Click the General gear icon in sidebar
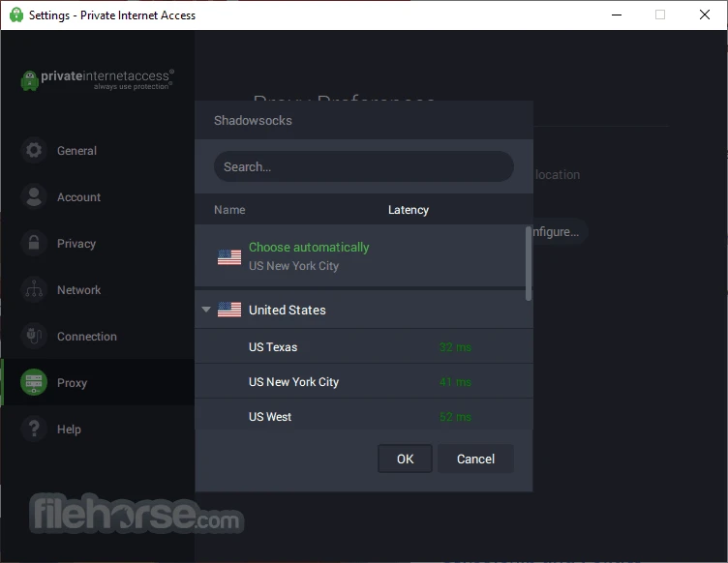The width and height of the screenshot is (728, 563). [34, 150]
